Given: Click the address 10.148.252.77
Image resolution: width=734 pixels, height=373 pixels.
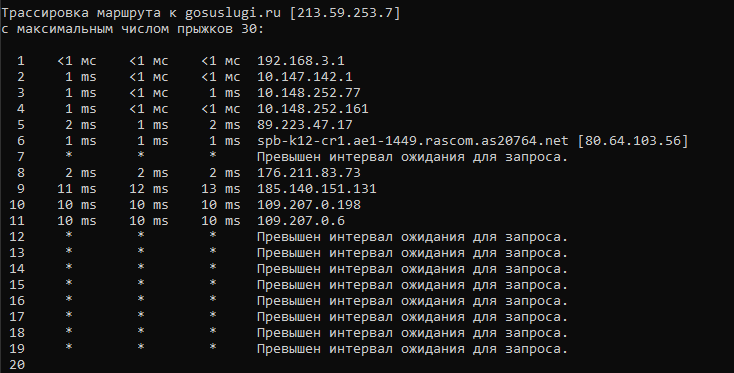Looking at the screenshot, I should (x=308, y=93).
